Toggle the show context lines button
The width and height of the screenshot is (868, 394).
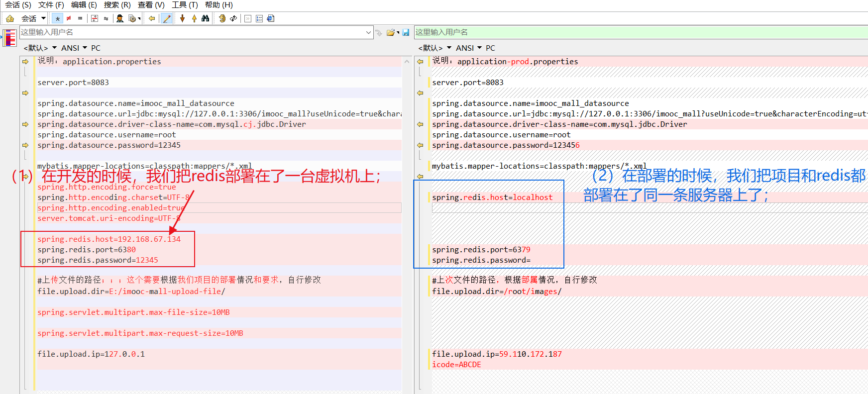click(95, 18)
